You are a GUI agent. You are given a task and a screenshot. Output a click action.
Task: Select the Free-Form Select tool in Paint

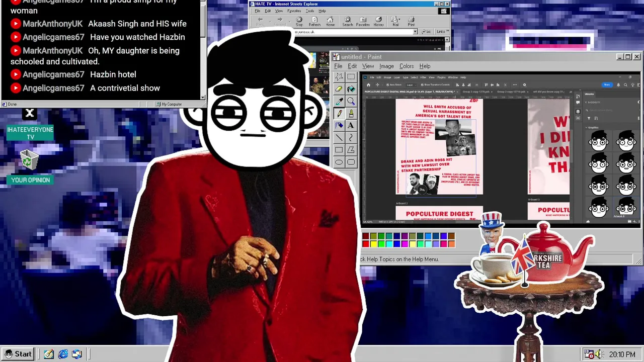(339, 77)
